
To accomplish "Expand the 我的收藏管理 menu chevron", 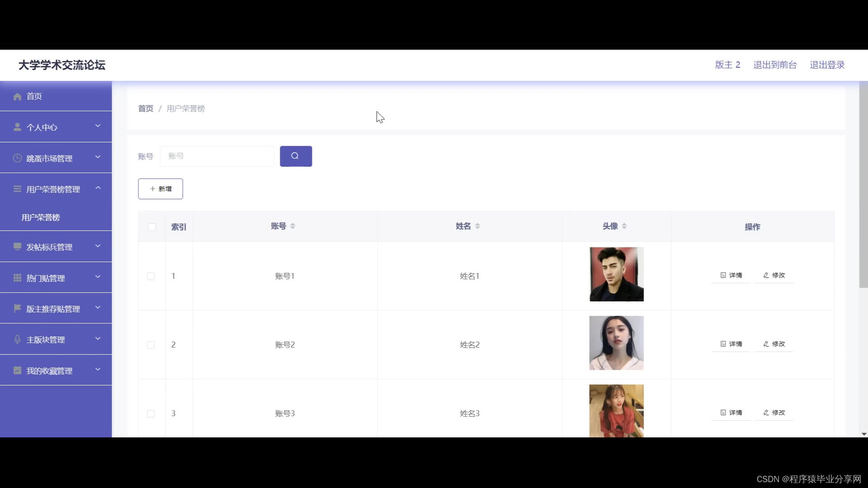I will pos(98,370).
